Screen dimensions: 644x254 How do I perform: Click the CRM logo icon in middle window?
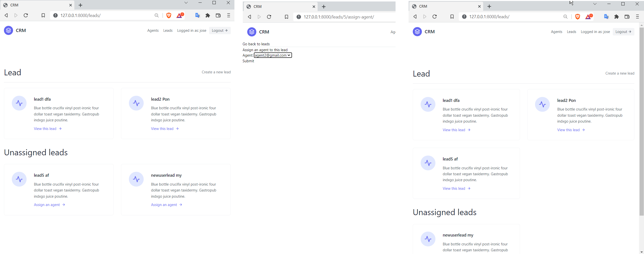[252, 32]
